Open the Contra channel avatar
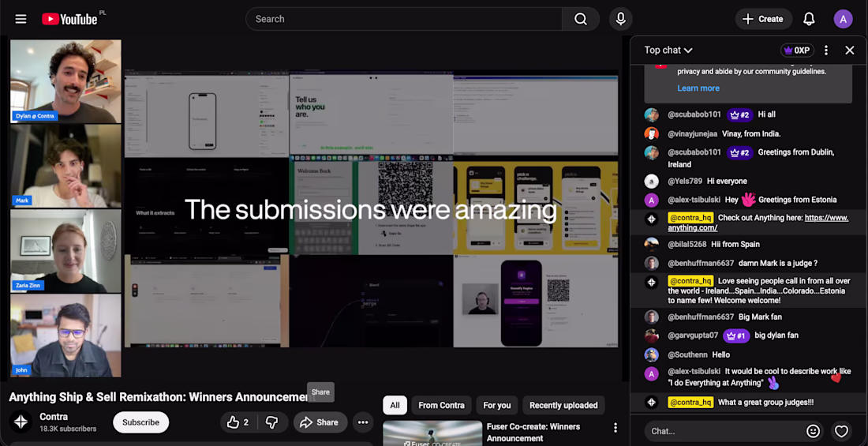The image size is (868, 446). click(x=21, y=422)
